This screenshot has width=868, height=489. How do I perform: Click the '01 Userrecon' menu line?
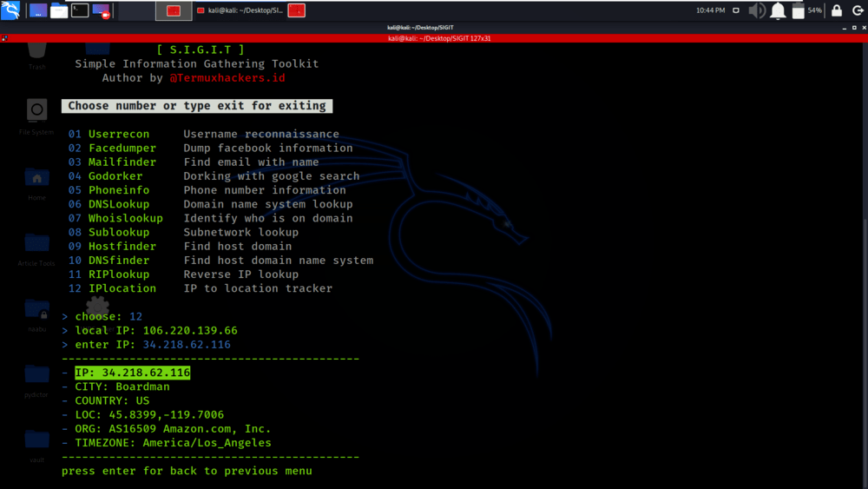pos(204,134)
